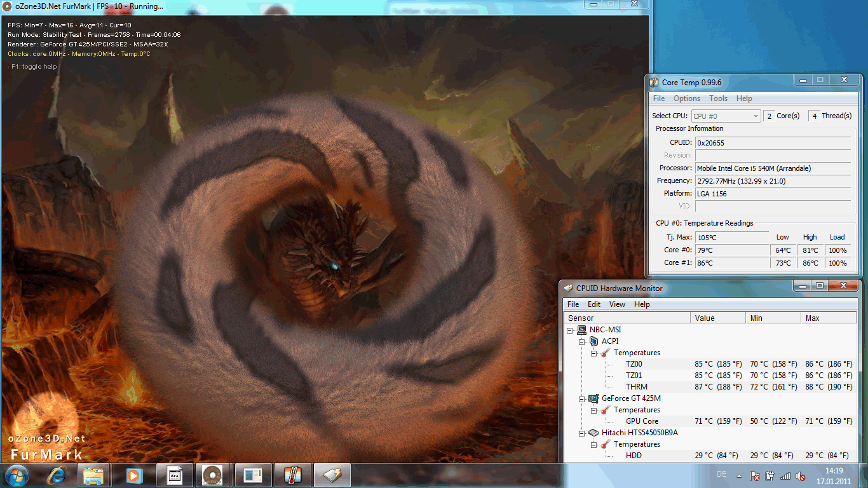868x488 pixels.
Task: Click the Sensor column header
Action: point(627,318)
